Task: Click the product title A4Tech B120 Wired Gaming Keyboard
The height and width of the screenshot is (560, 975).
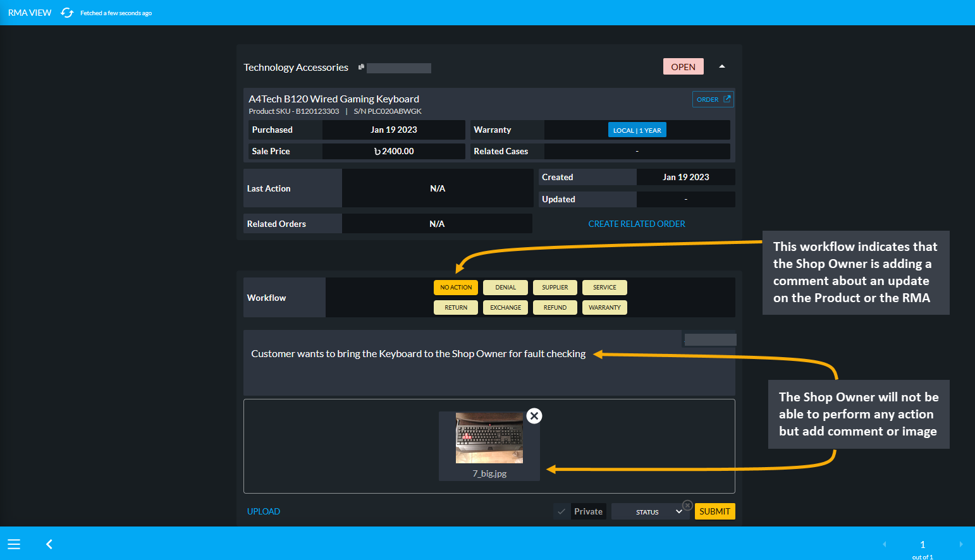Action: tap(334, 99)
